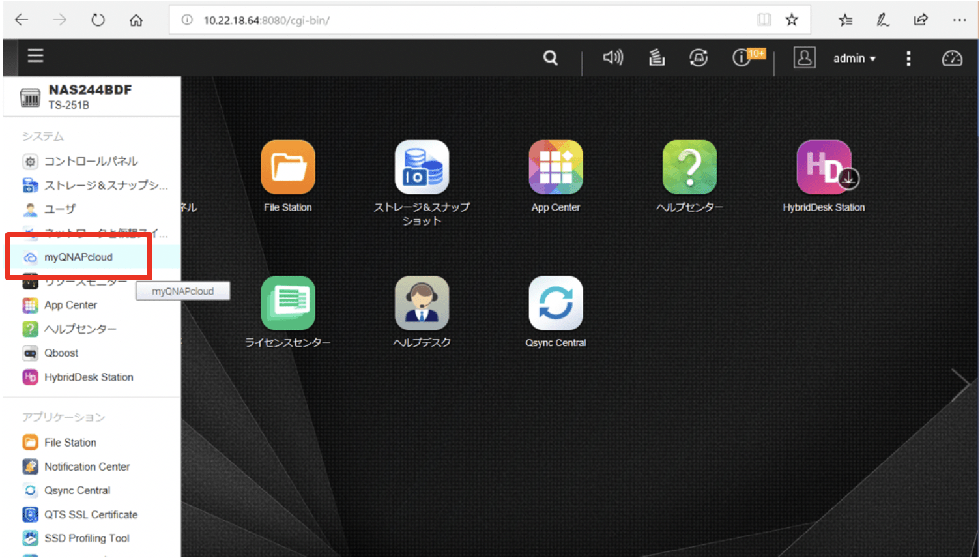Select Help Center in side menu
The image size is (980, 558).
[x=91, y=329]
